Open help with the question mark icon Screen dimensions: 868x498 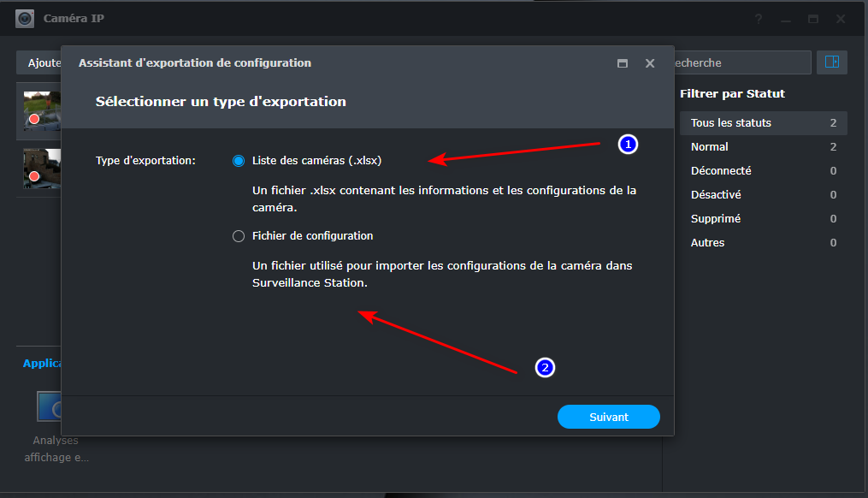(759, 19)
